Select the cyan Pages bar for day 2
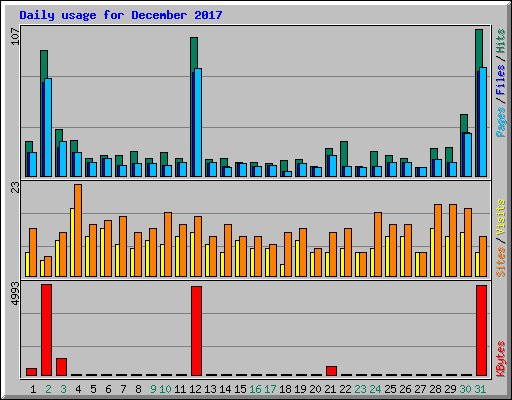Viewport: 512px width, 400px height. click(x=48, y=127)
